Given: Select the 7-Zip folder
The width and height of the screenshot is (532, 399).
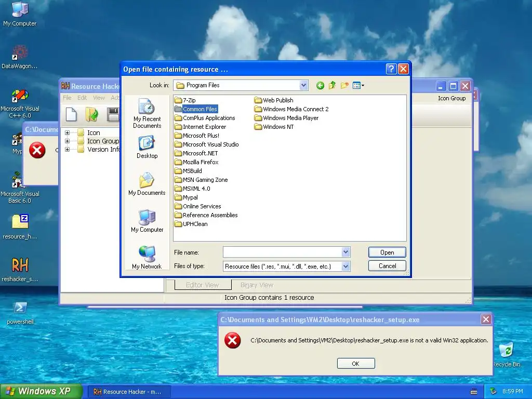Looking at the screenshot, I should pos(185,100).
